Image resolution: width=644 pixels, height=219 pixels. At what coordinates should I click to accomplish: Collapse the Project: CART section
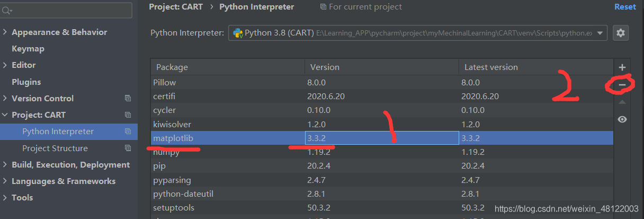[5, 115]
